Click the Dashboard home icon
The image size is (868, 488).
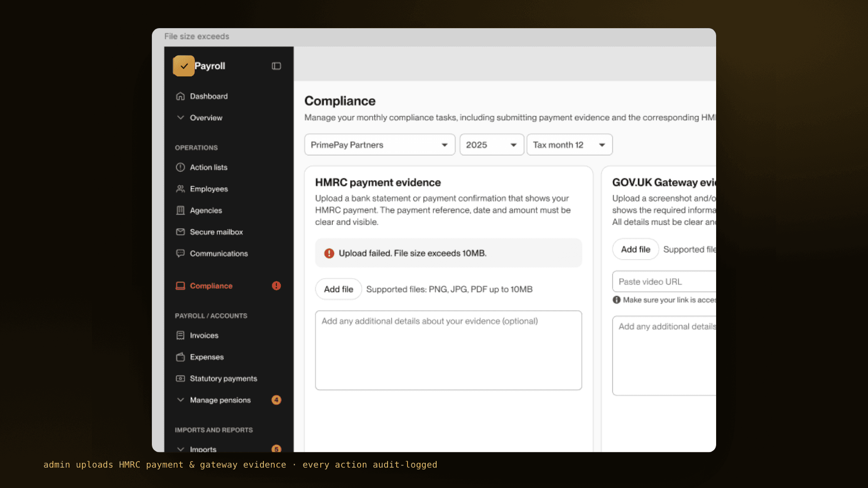pyautogui.click(x=181, y=96)
